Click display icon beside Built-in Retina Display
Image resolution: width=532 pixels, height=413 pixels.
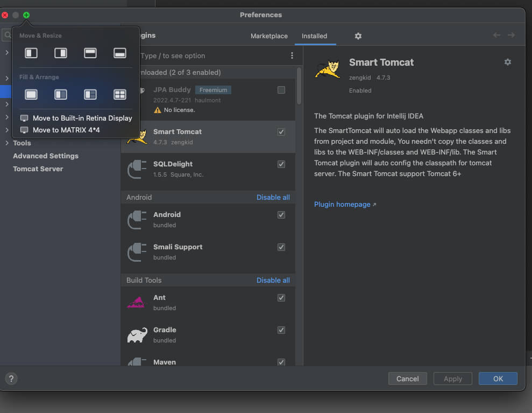pos(24,118)
